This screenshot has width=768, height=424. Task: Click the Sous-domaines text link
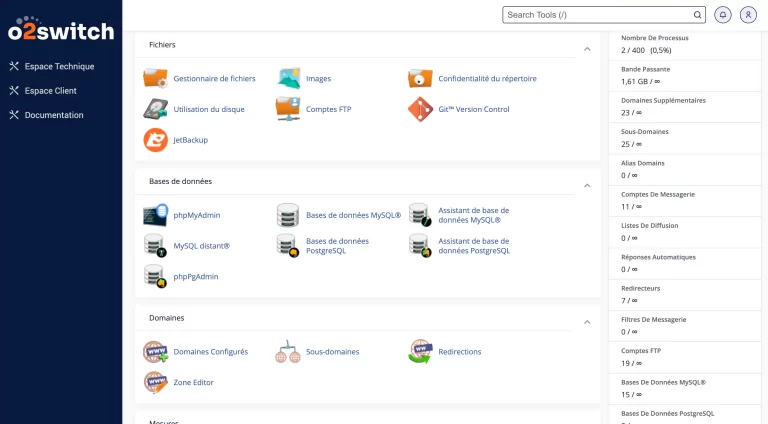point(333,352)
